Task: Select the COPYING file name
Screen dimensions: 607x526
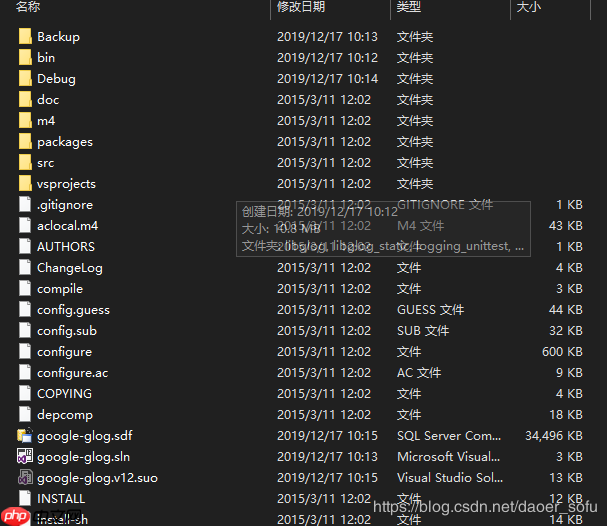Action: click(64, 394)
